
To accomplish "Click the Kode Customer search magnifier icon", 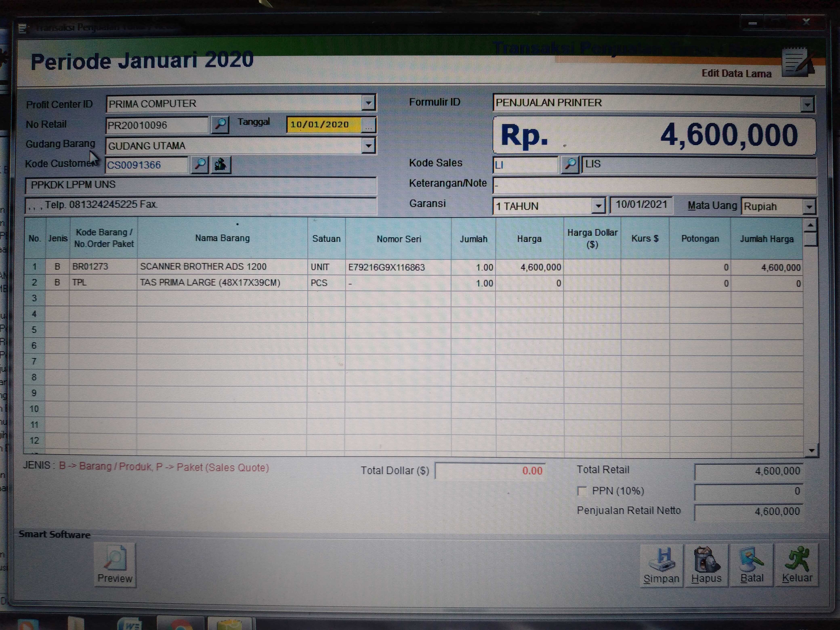I will (x=200, y=164).
